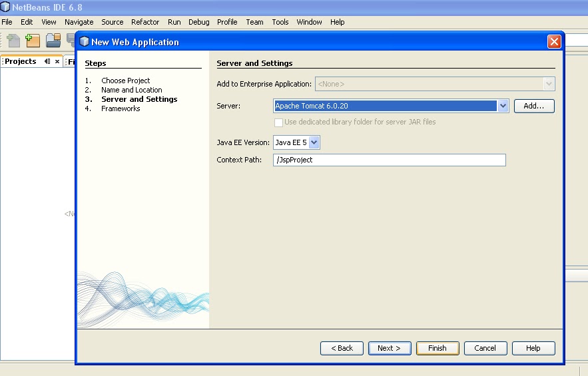Click the Finish button
The width and height of the screenshot is (588, 376).
coord(438,348)
